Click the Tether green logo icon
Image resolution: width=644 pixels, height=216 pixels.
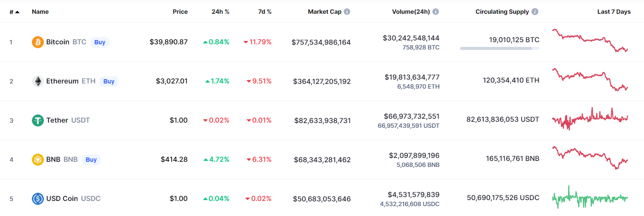point(38,120)
